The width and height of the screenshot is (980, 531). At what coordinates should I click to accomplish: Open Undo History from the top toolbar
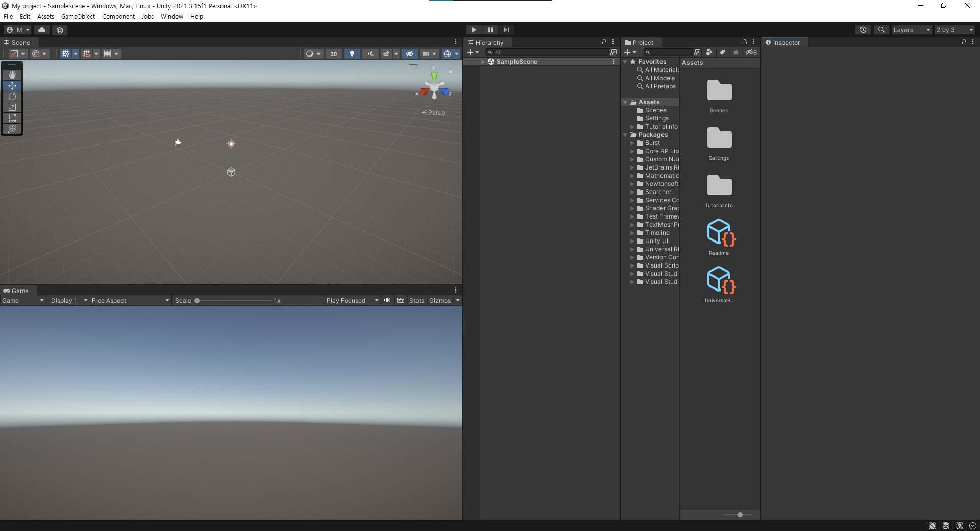point(863,30)
